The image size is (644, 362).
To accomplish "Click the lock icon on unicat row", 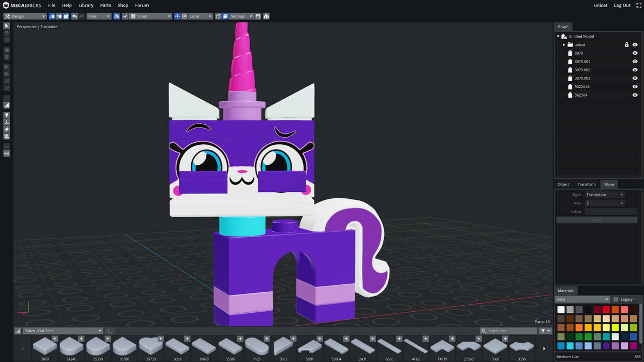I will (626, 45).
